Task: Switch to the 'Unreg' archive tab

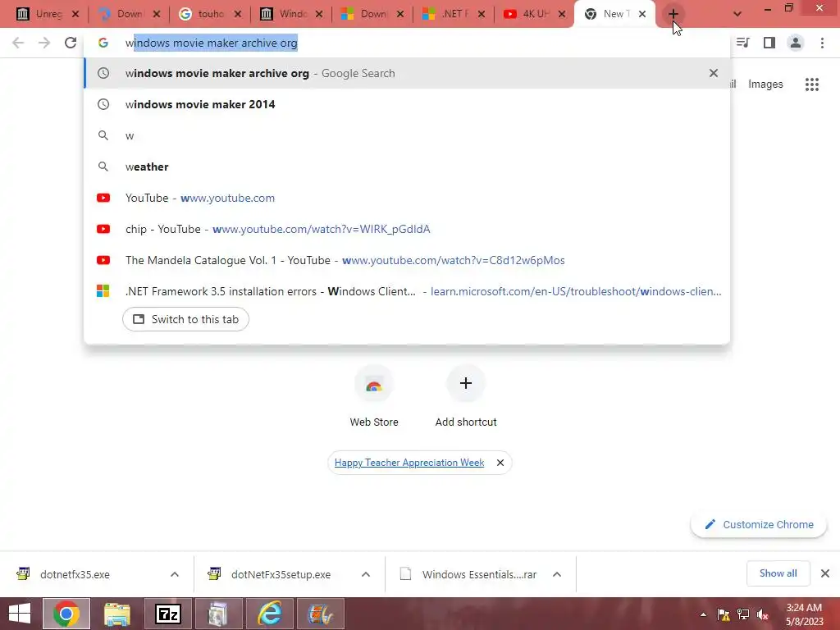Action: pos(46,14)
